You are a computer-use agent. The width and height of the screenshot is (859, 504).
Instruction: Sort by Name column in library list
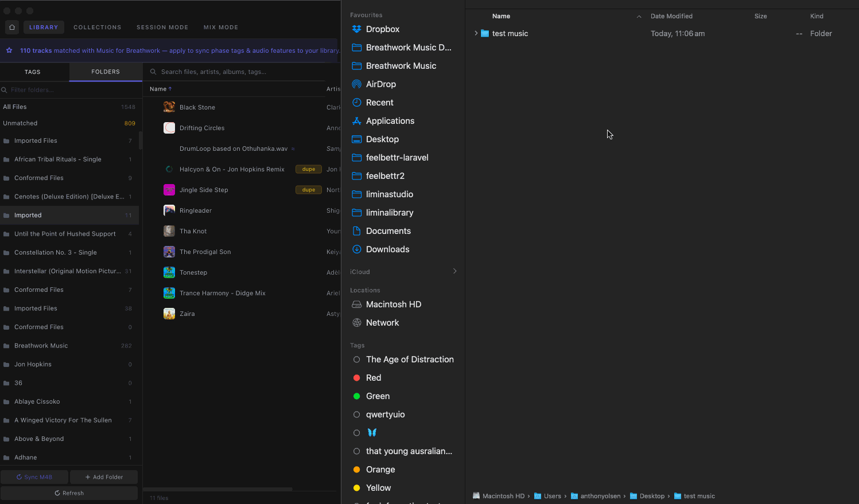[x=161, y=89]
